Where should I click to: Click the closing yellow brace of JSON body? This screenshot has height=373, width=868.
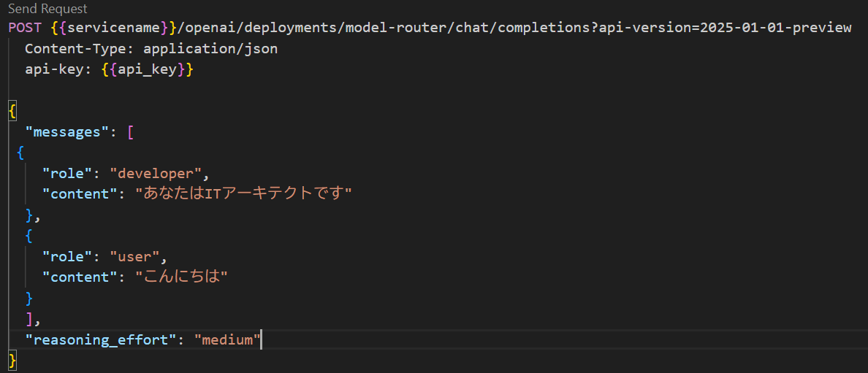(x=12, y=361)
